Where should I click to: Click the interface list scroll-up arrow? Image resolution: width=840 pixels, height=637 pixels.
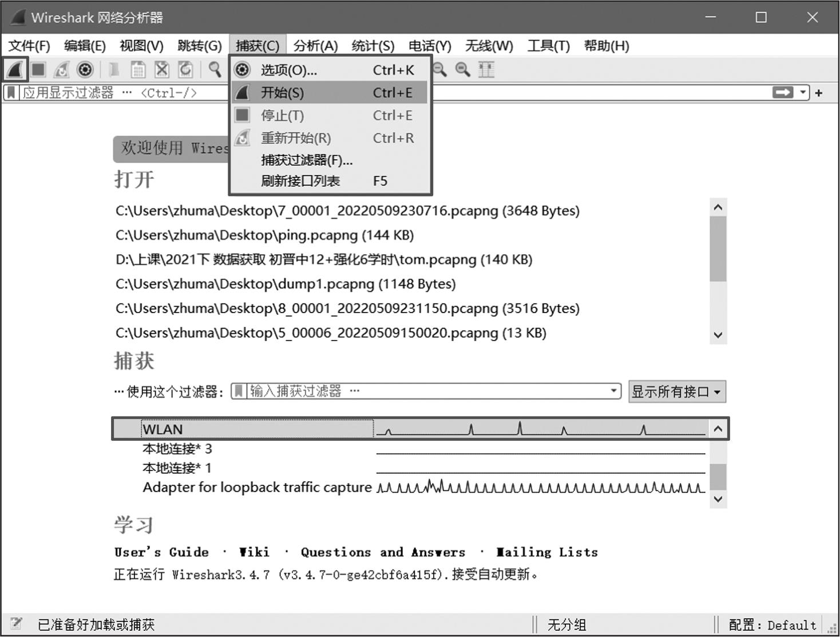click(718, 429)
